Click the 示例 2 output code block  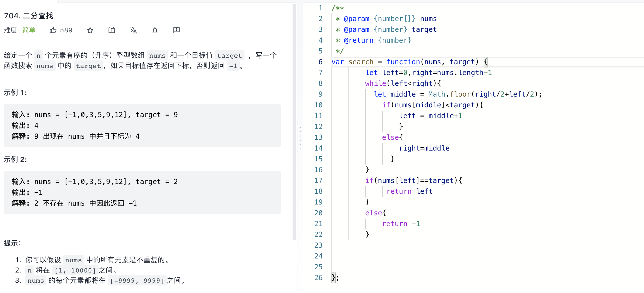coord(142,192)
